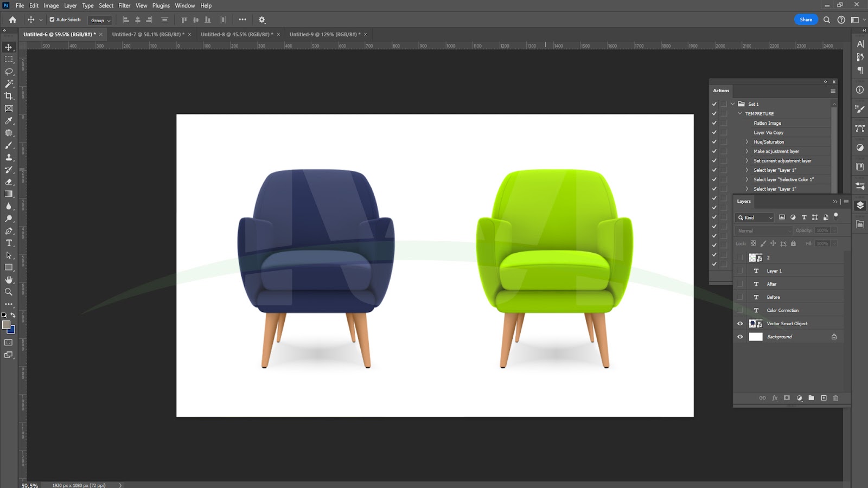Collapse the TEMPRETURE action
The height and width of the screenshot is (488, 868).
740,113
